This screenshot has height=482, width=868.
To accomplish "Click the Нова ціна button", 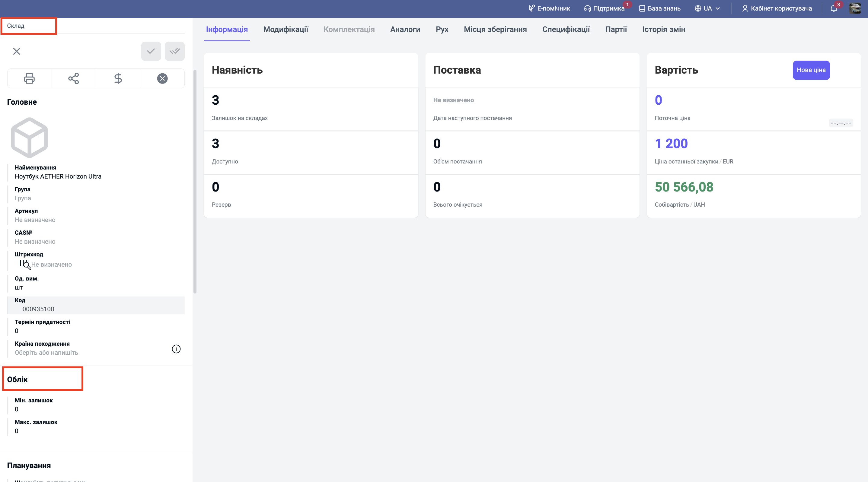I will coord(811,70).
